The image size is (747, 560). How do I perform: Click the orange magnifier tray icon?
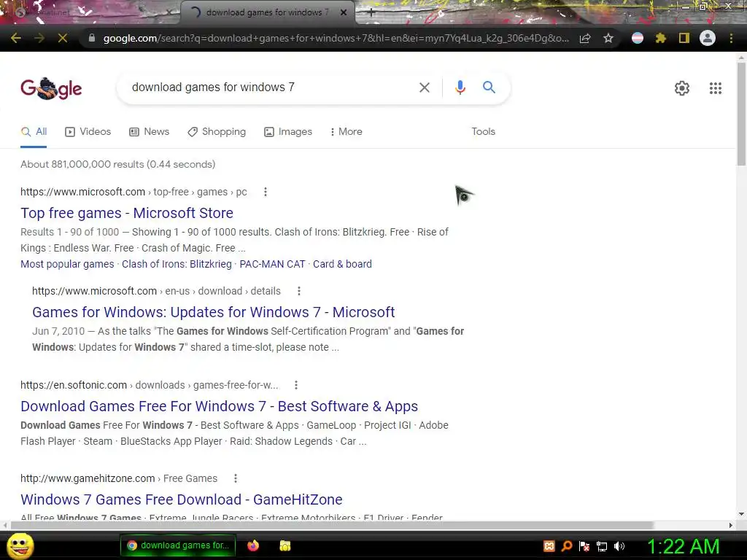(567, 546)
